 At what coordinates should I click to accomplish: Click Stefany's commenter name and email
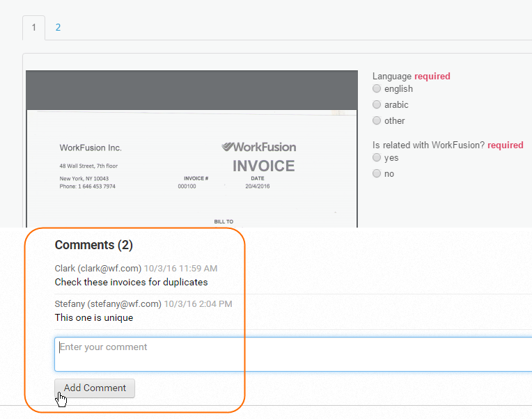108,303
